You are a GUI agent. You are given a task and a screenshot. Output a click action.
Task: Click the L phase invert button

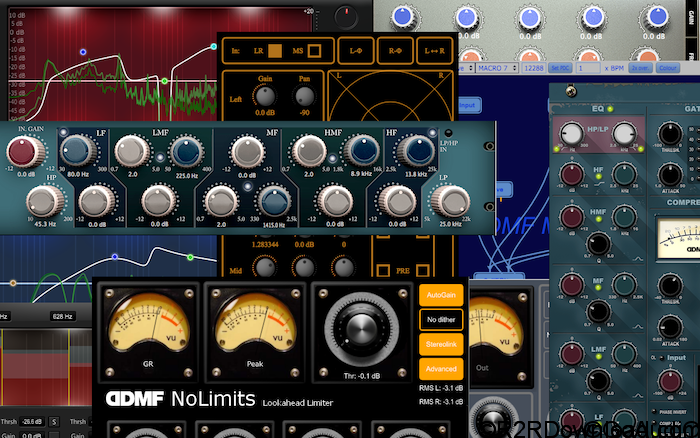355,51
